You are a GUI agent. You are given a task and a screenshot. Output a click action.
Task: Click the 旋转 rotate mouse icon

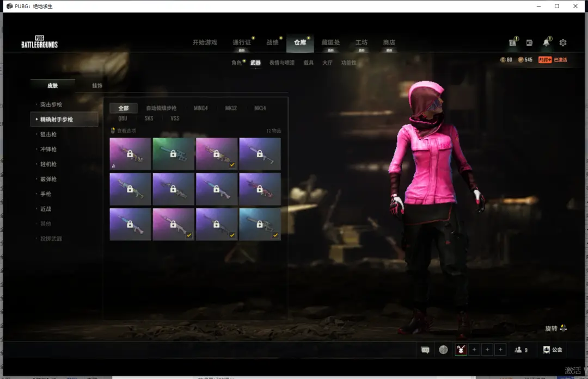(563, 328)
